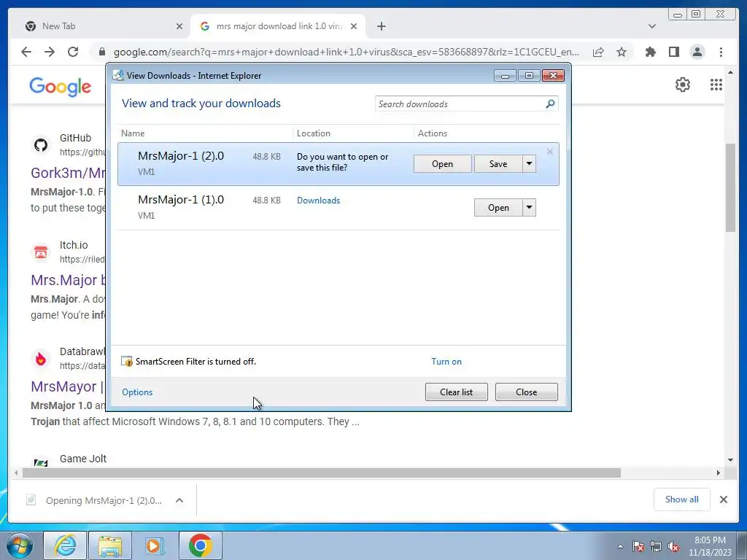Open Windows Media Player from taskbar
This screenshot has width=747, height=560.
pos(155,545)
